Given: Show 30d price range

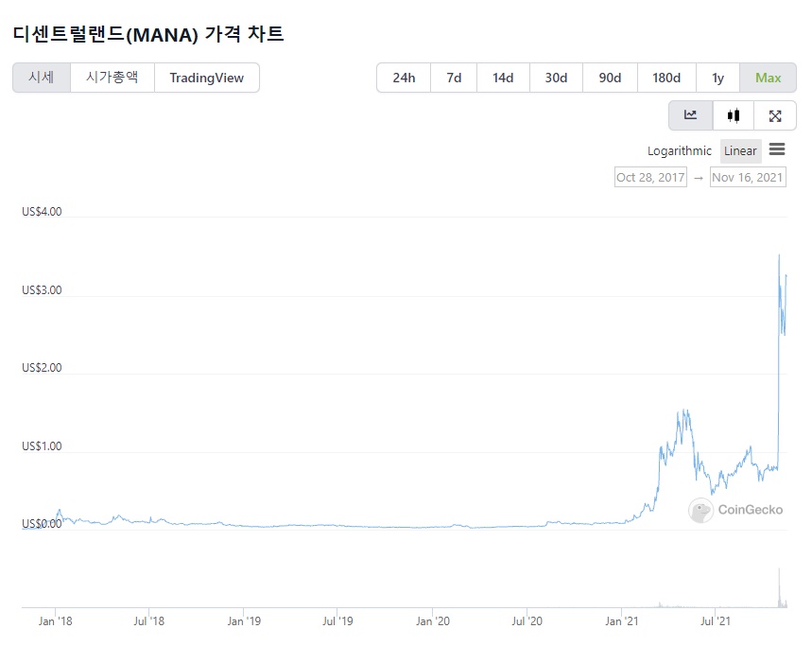Looking at the screenshot, I should pos(556,78).
